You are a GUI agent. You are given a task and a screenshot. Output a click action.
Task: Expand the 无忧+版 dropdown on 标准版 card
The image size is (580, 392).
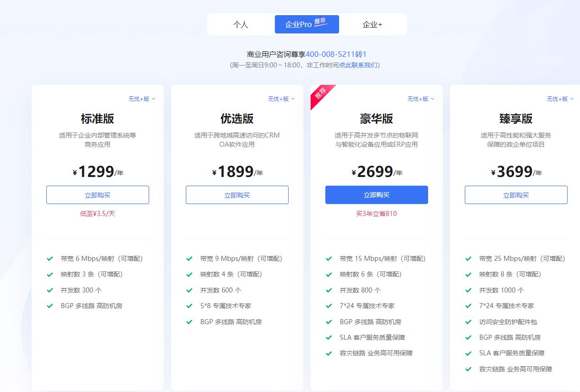tap(142, 99)
